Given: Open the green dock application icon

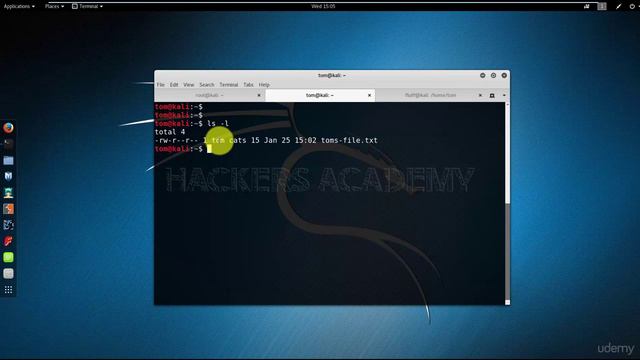Looking at the screenshot, I should tap(8, 257).
